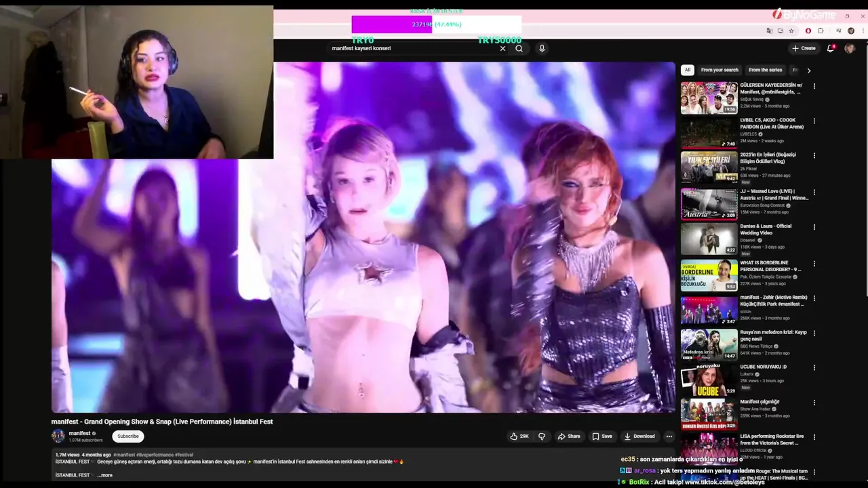Click the video title text

click(x=162, y=422)
